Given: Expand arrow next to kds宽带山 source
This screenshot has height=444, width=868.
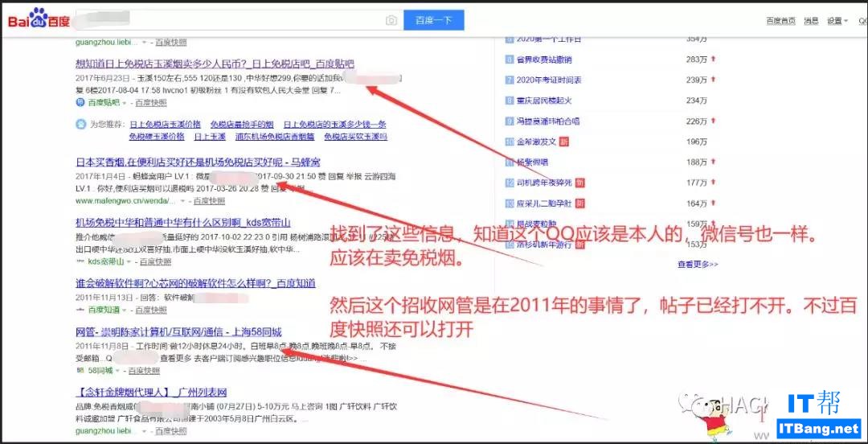Looking at the screenshot, I should 129,261.
